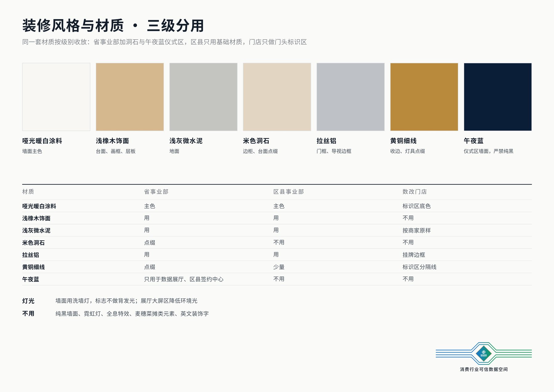Click 按商家原样 in the 浅灰微水泥 row
Screen dimensions: 554x392
point(416,230)
